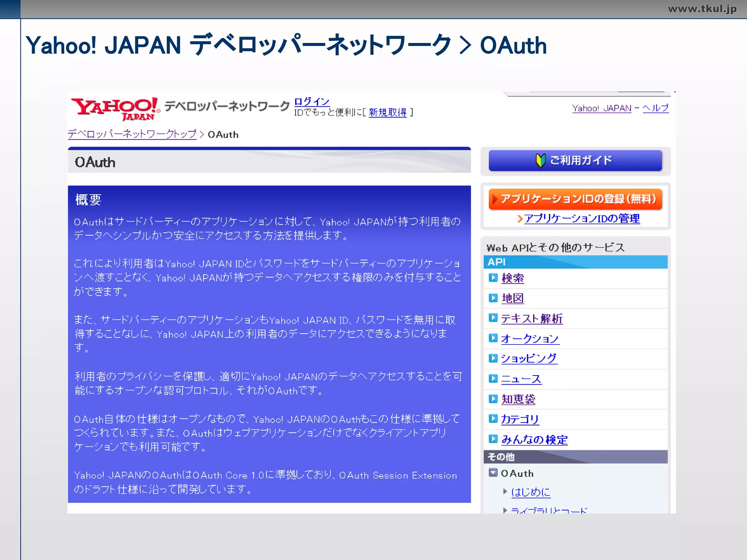Click the OAuth breadcrumb text
The height and width of the screenshot is (560, 747).
(223, 135)
